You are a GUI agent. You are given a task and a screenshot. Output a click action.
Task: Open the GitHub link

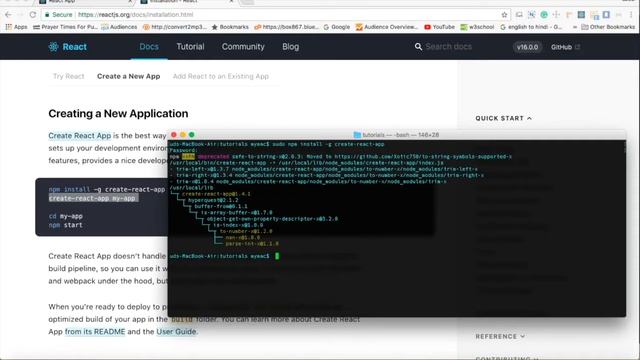pos(565,47)
